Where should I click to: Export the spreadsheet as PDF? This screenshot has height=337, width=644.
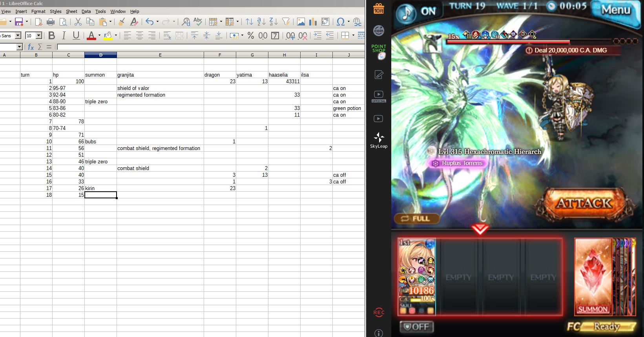tap(38, 22)
